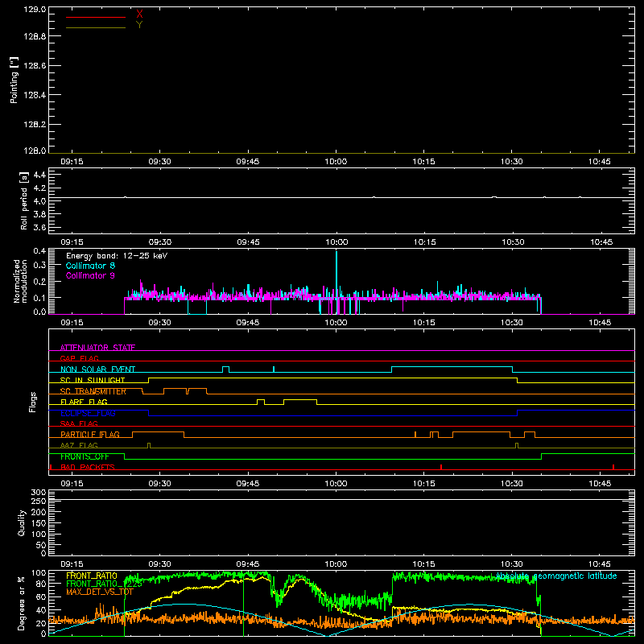Click the long FLARE_FLAG pulse before 10:00
This screenshot has height=644, width=644.
(x=300, y=399)
